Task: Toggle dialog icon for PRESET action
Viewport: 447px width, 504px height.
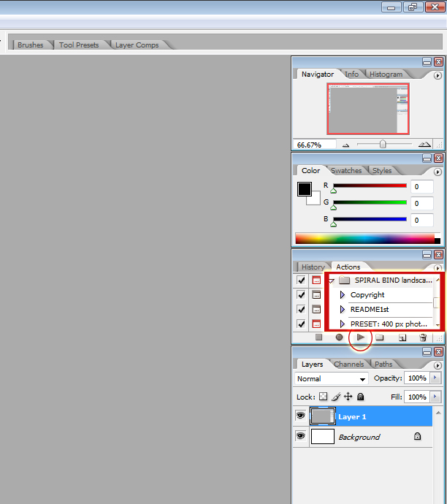Action: click(x=316, y=324)
